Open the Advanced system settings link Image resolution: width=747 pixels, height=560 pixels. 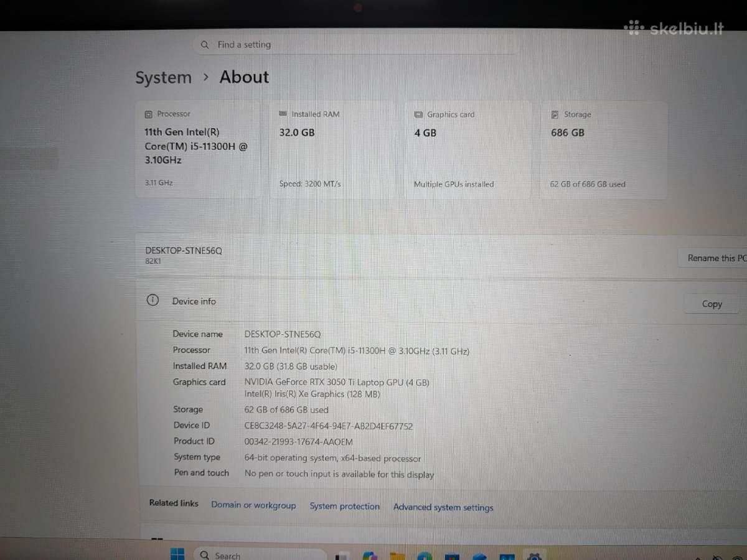(443, 507)
